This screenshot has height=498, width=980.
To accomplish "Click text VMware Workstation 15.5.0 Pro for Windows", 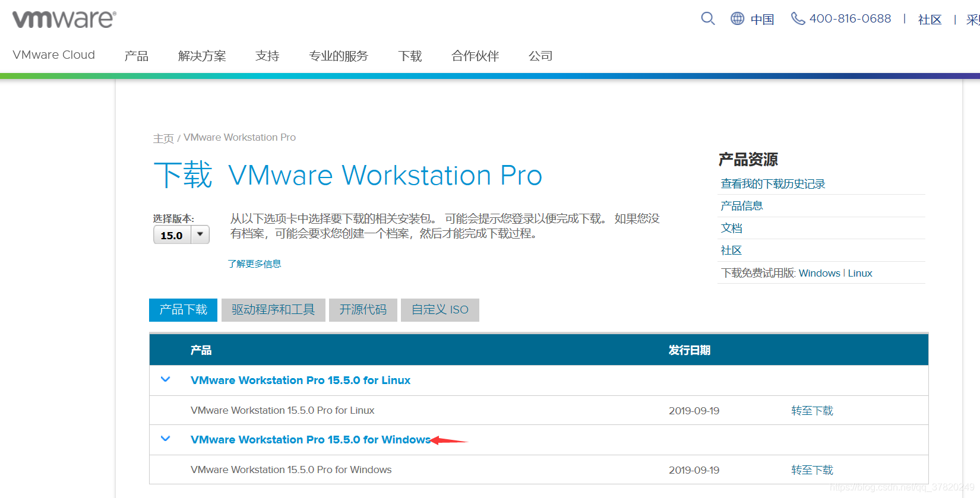I will tap(291, 470).
